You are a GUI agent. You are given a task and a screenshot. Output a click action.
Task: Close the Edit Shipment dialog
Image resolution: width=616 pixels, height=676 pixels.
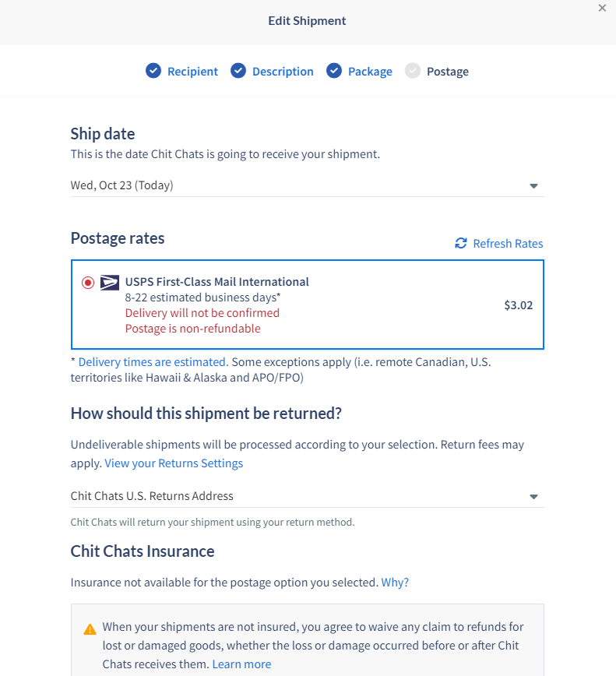(602, 8)
